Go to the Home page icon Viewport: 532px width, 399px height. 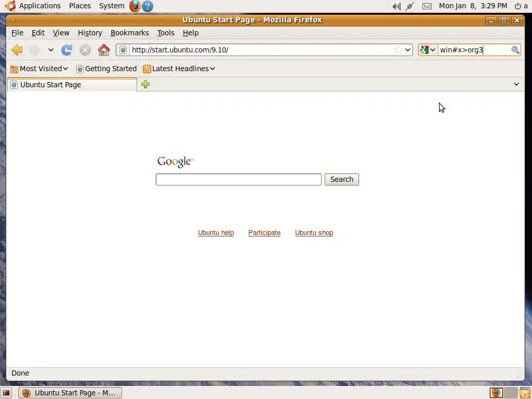[x=104, y=50]
